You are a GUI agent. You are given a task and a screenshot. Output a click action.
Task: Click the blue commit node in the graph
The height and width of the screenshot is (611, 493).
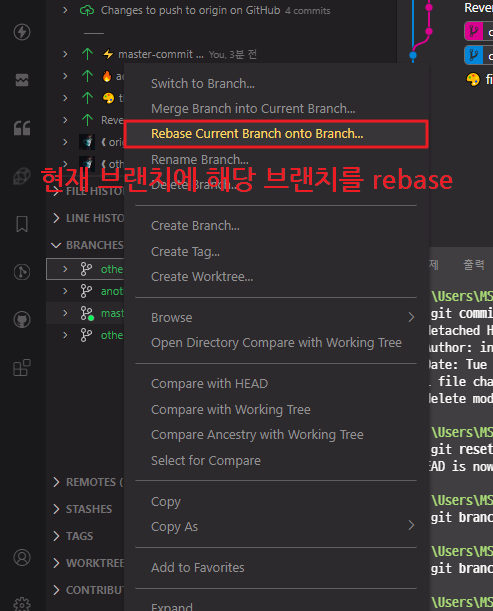(x=413, y=55)
